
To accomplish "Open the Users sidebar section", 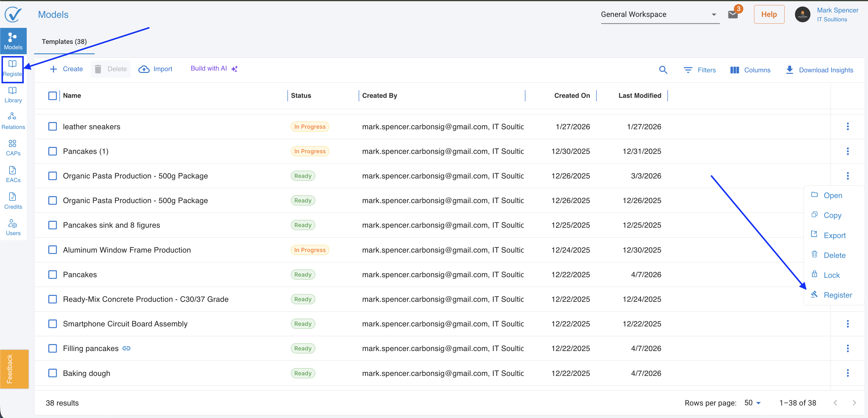I will (x=13, y=227).
